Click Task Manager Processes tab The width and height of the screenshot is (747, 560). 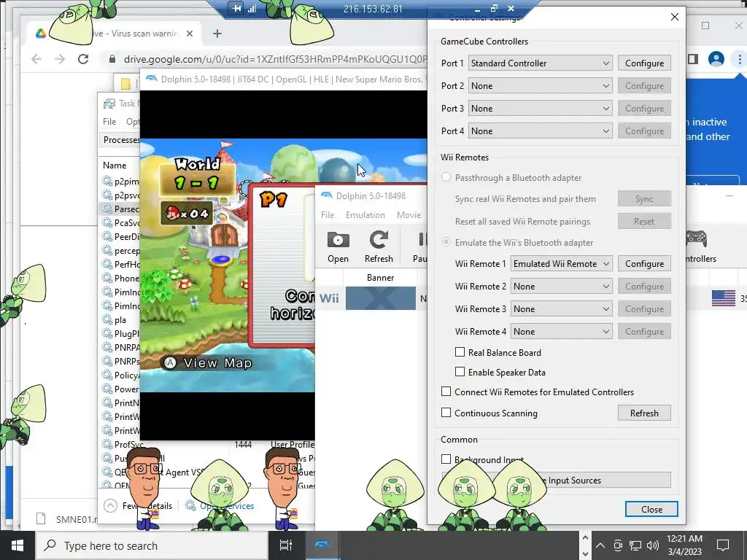(x=120, y=140)
